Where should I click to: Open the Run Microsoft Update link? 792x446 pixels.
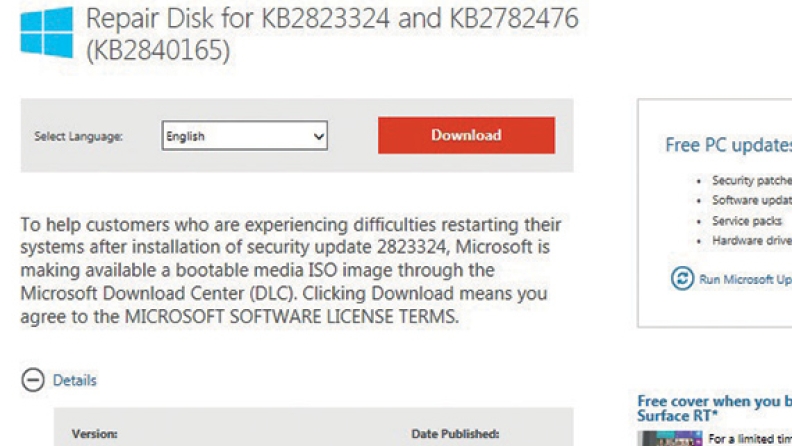(745, 279)
